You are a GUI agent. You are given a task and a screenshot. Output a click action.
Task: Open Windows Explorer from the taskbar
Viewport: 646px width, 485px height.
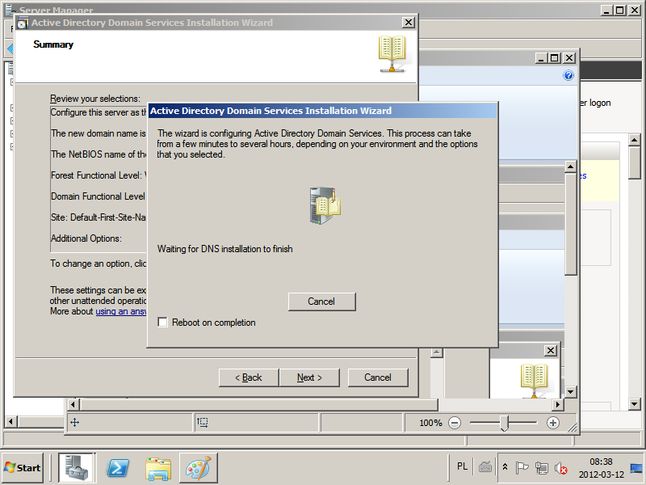159,468
